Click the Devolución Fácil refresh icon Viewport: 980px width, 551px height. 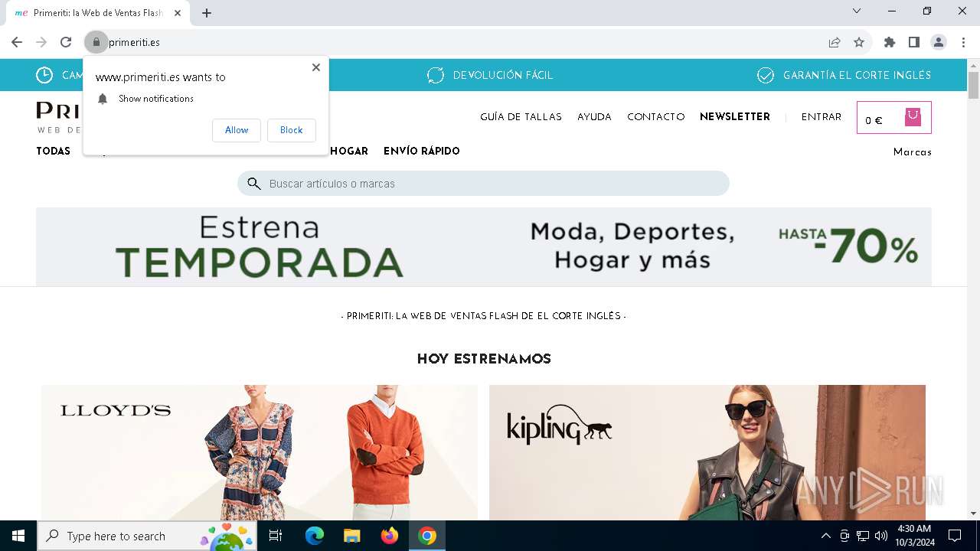point(436,75)
